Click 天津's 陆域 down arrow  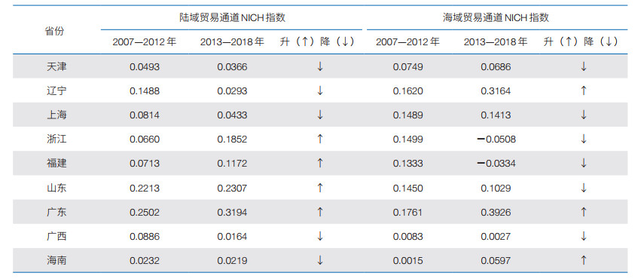click(320, 66)
